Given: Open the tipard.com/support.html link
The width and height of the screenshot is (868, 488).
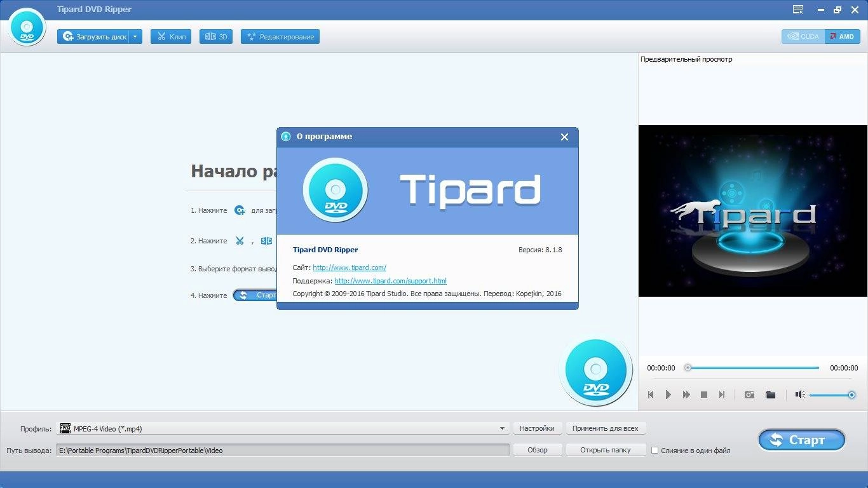Looking at the screenshot, I should click(390, 281).
